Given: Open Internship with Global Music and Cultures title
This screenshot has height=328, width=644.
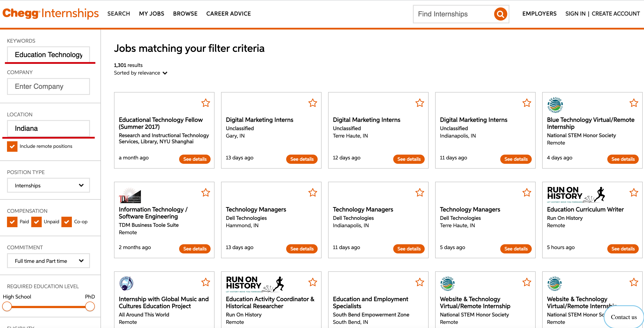Looking at the screenshot, I should 163,302.
